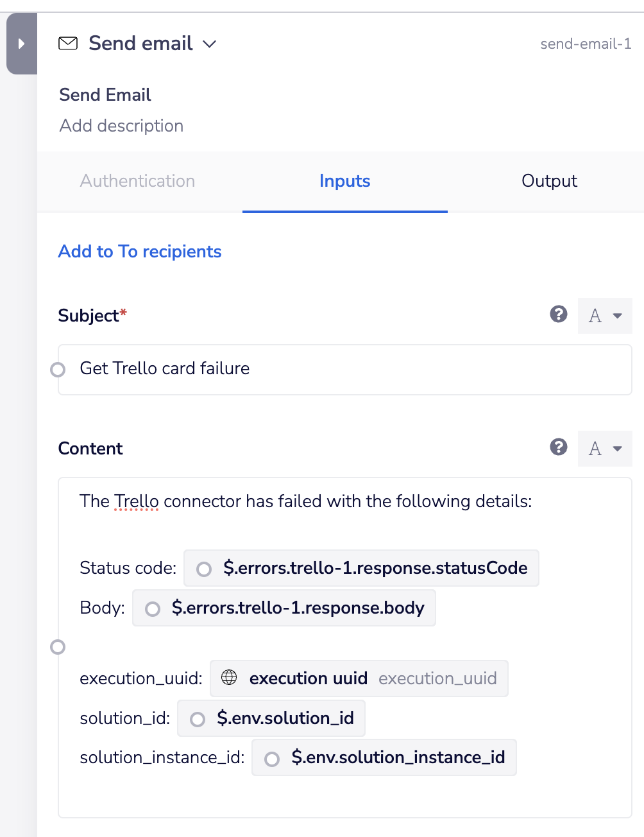Screen dimensions: 644x837
Task: Open the Subject type selector dropdown
Action: pyautogui.click(x=605, y=316)
